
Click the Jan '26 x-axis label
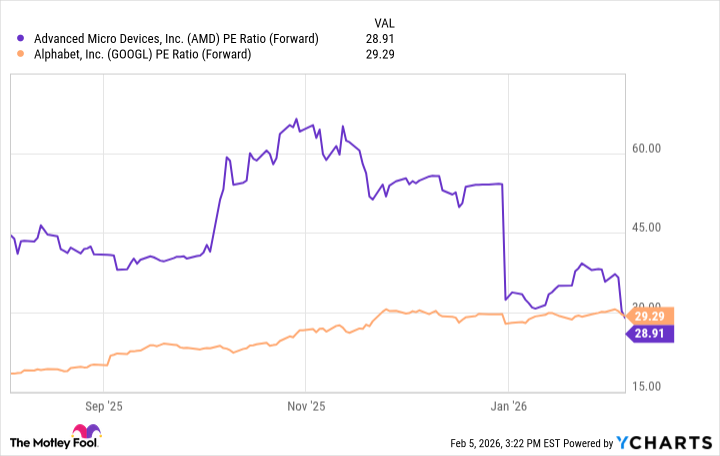point(508,406)
